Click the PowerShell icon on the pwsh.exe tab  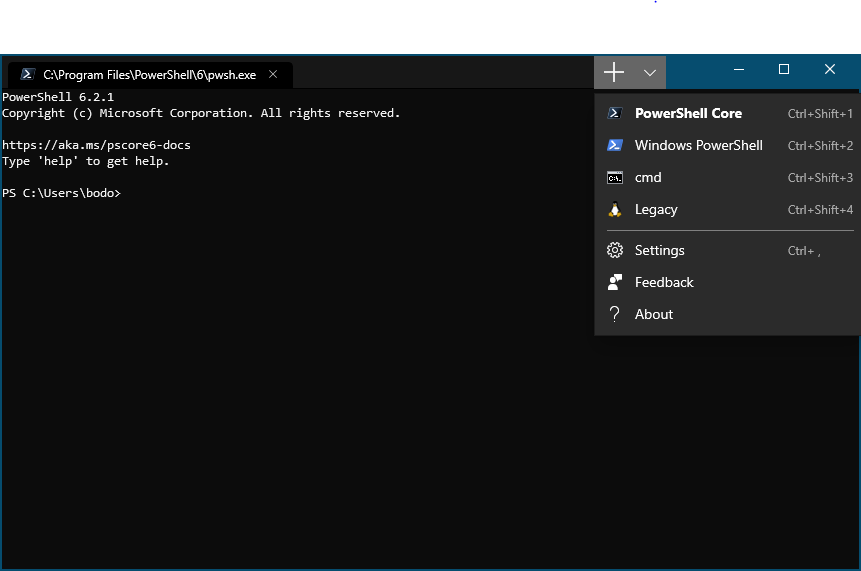pyautogui.click(x=27, y=74)
